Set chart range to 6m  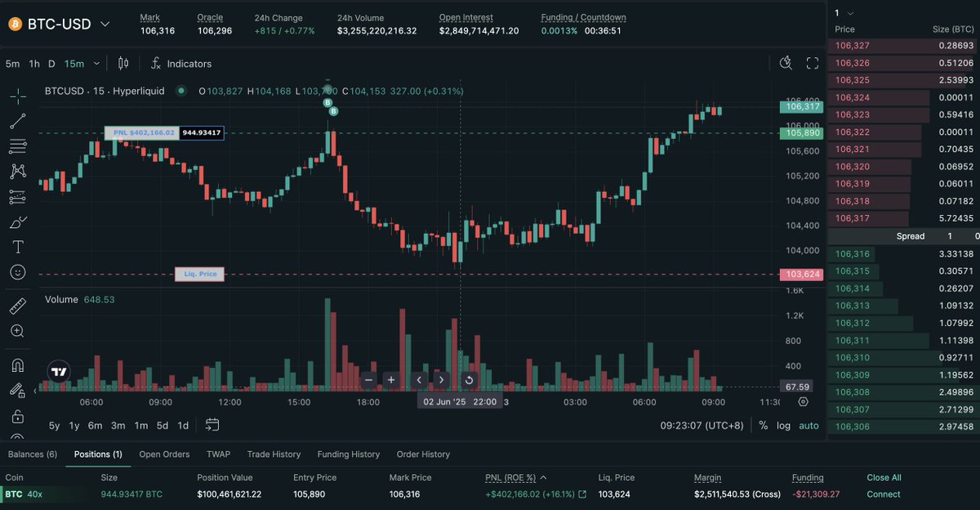[x=96, y=425]
